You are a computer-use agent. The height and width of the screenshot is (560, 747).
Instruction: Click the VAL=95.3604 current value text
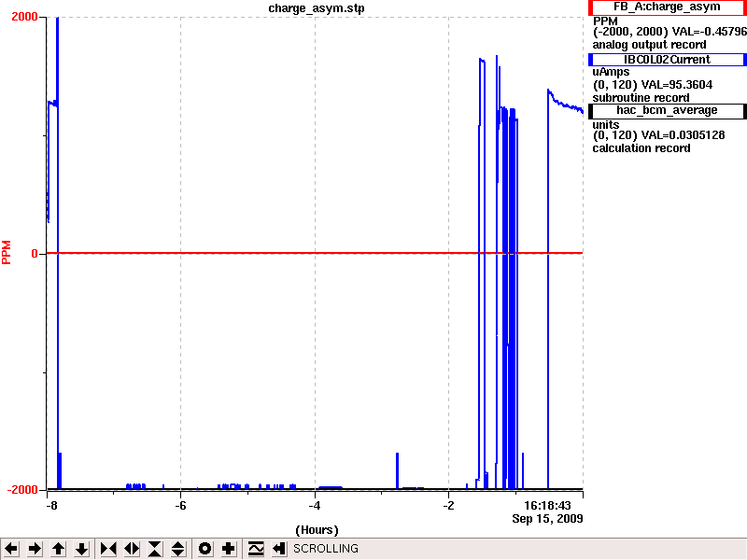(677, 85)
